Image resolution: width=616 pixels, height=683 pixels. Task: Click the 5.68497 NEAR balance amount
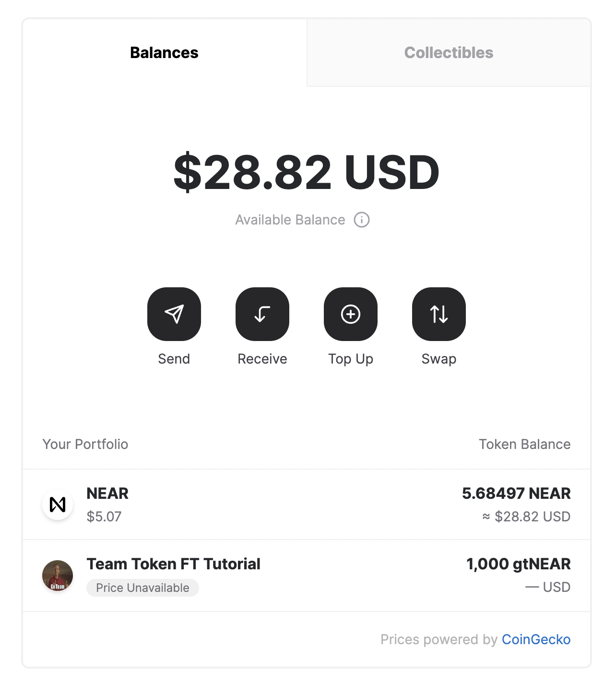(516, 494)
